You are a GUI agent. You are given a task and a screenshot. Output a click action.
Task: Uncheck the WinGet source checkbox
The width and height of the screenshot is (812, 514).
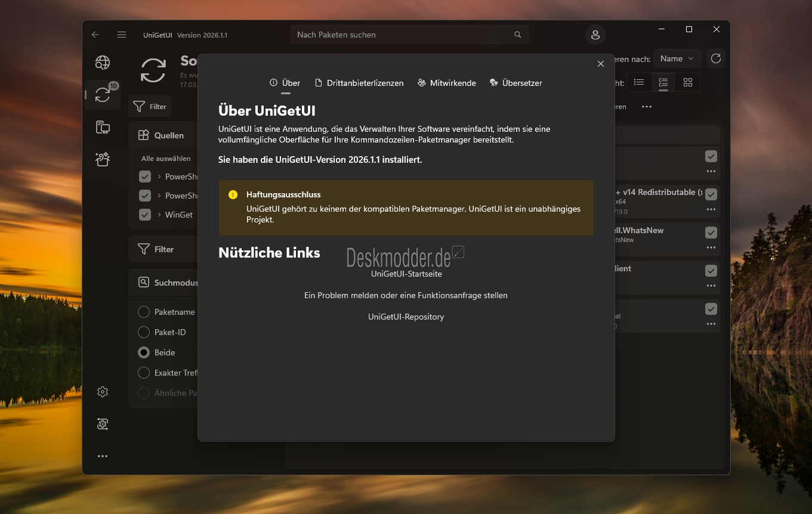click(144, 215)
